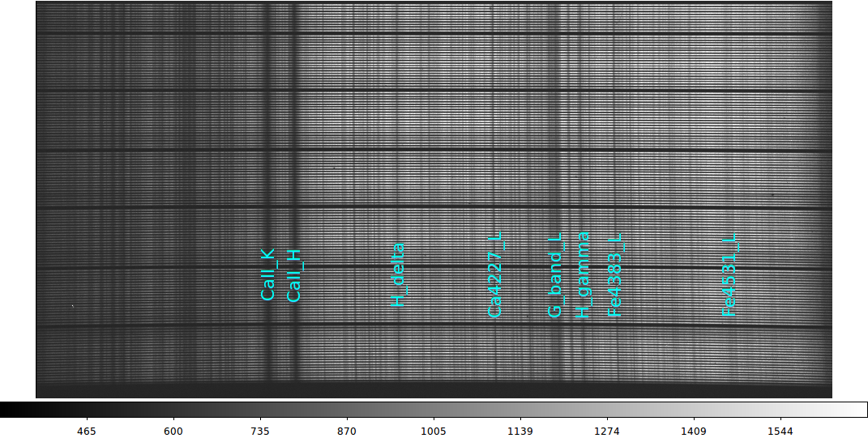Image resolution: width=868 pixels, height=438 pixels.
Task: Click the CaII_K line label
Action: [268, 274]
